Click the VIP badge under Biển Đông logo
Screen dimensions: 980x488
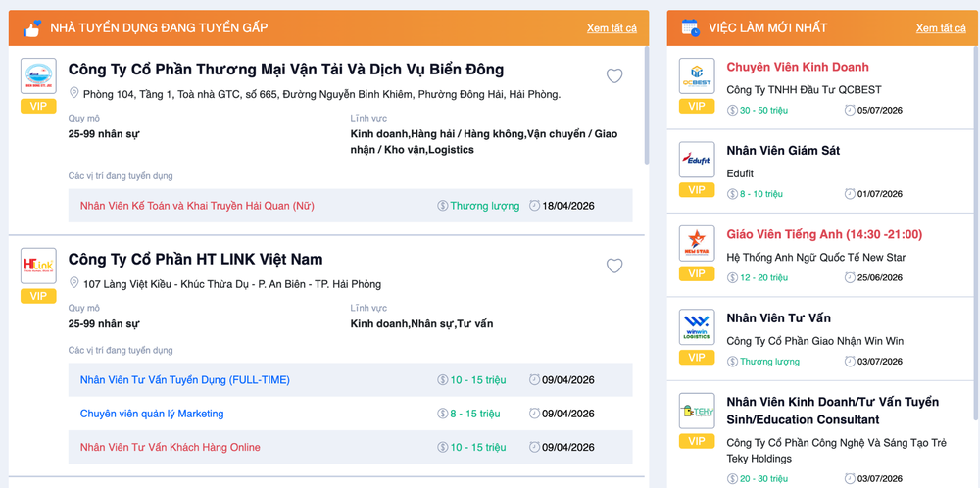point(39,106)
